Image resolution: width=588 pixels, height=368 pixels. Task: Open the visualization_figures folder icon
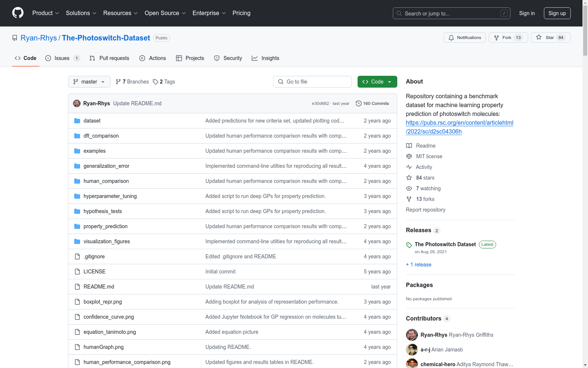pos(77,241)
